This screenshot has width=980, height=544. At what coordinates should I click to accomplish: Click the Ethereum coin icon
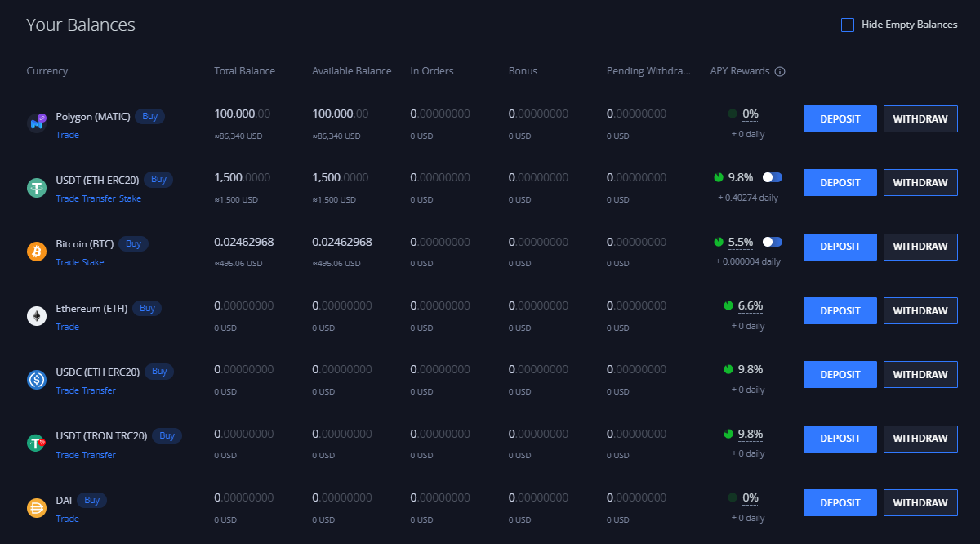37,316
